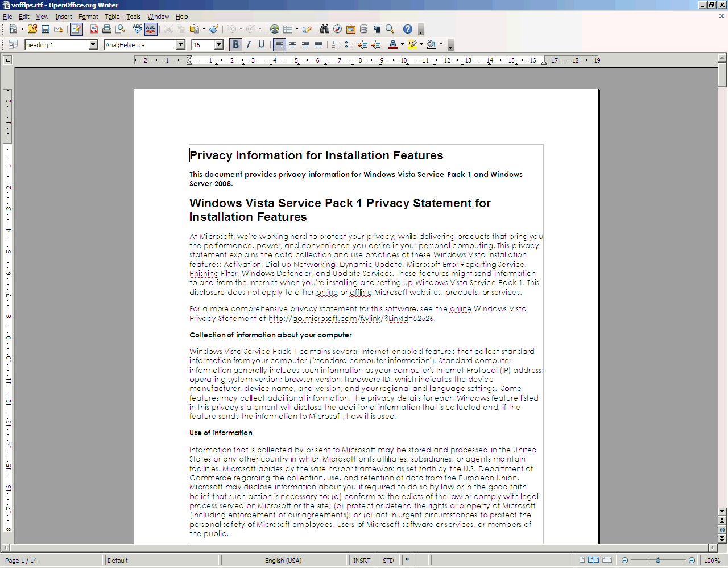Toggle Underline formatting

(x=262, y=44)
